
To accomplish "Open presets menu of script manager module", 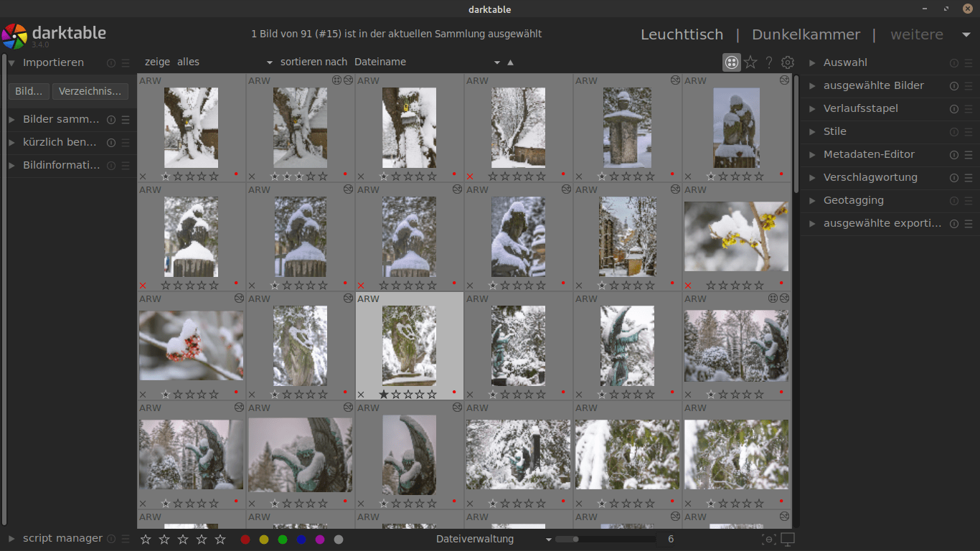I will 126,539.
